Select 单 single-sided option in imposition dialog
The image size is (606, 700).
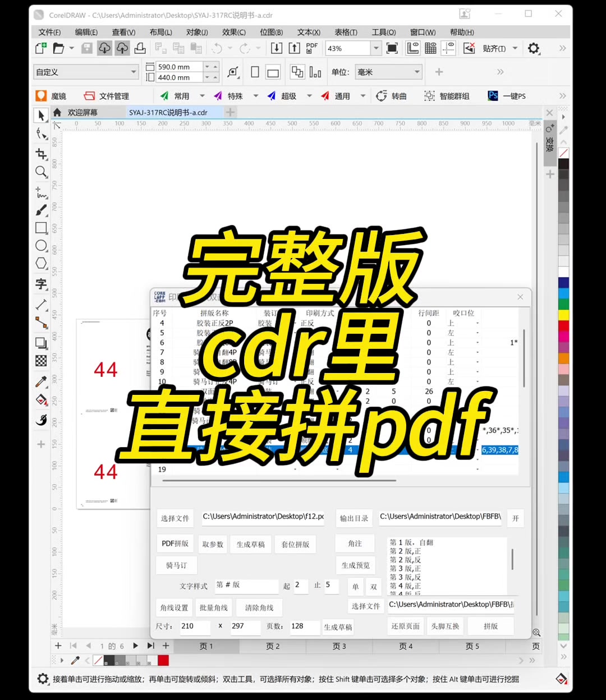[355, 586]
